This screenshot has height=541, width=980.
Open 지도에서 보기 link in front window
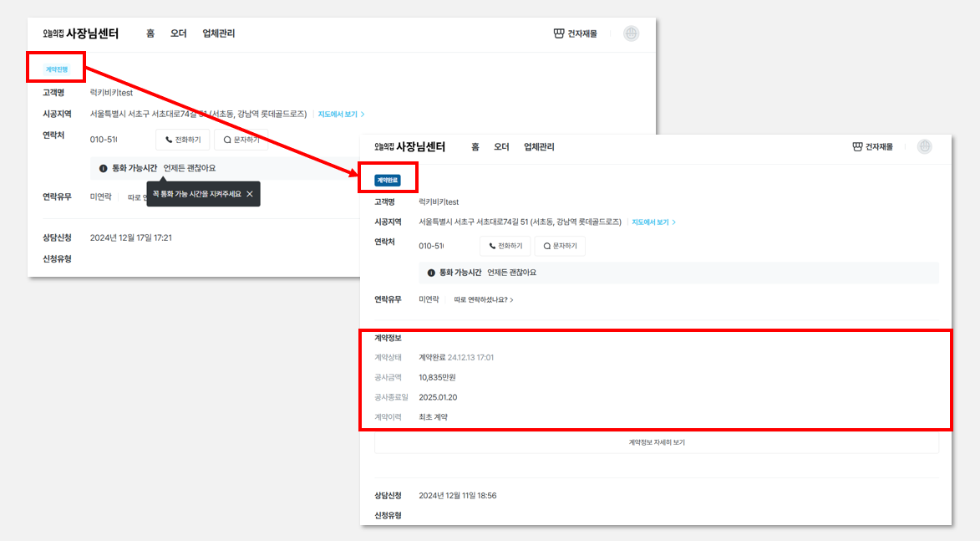pyautogui.click(x=653, y=222)
